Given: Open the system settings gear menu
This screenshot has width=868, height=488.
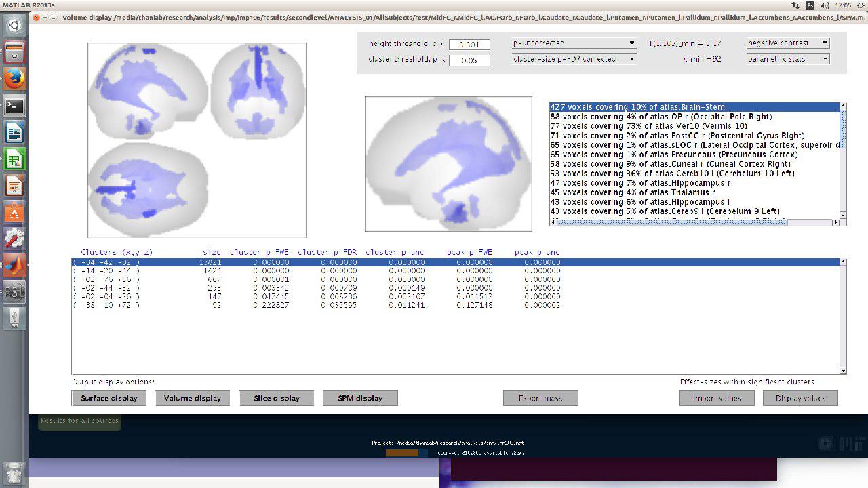Looking at the screenshot, I should pyautogui.click(x=861, y=5).
